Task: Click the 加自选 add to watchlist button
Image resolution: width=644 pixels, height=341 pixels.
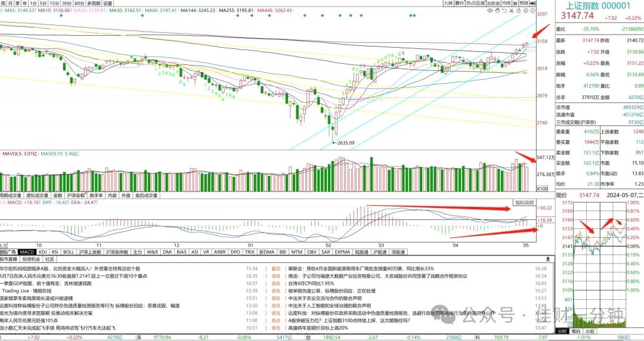Action: coord(493,4)
